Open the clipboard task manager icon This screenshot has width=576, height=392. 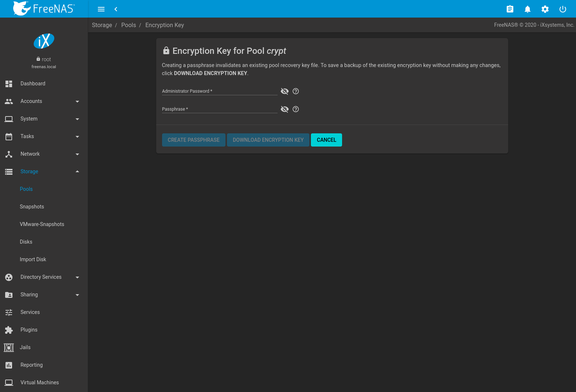point(510,9)
